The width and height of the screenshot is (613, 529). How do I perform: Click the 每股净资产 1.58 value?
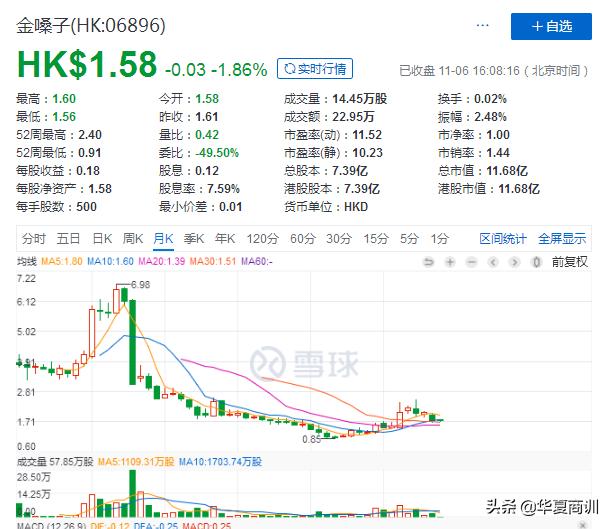coord(100,189)
